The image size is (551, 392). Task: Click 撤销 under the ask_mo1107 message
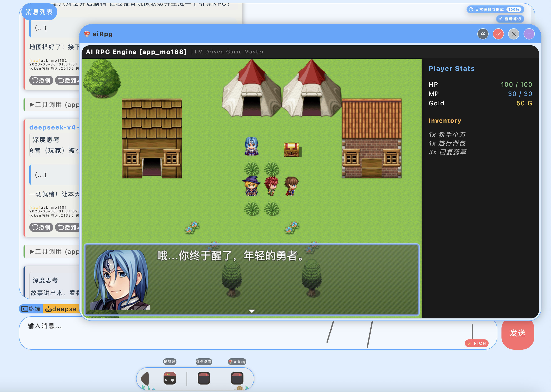(41, 227)
